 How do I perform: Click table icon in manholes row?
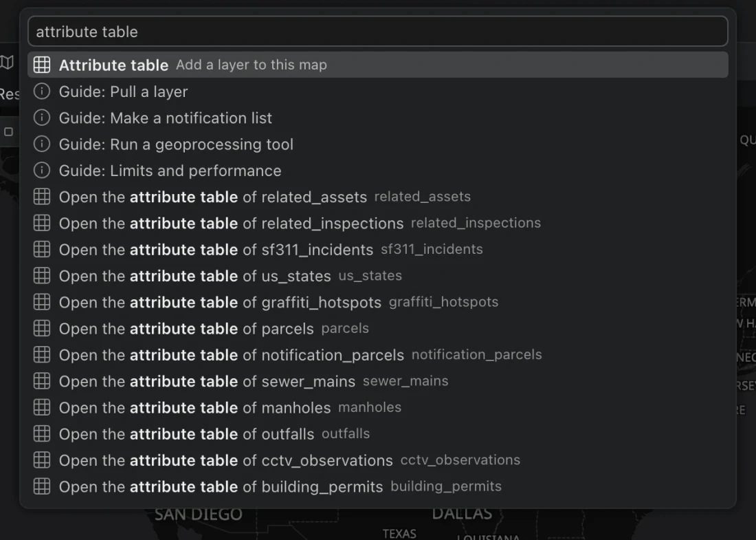42,407
